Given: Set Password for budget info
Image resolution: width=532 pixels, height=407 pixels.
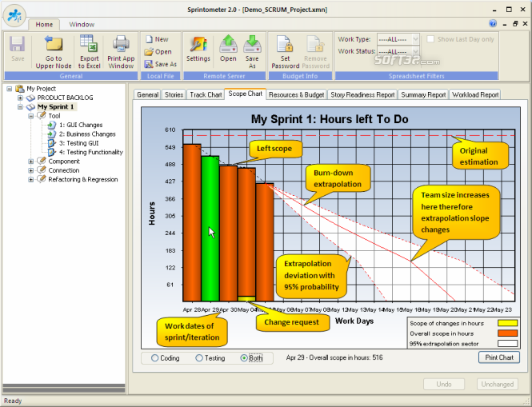Looking at the screenshot, I should [x=286, y=52].
